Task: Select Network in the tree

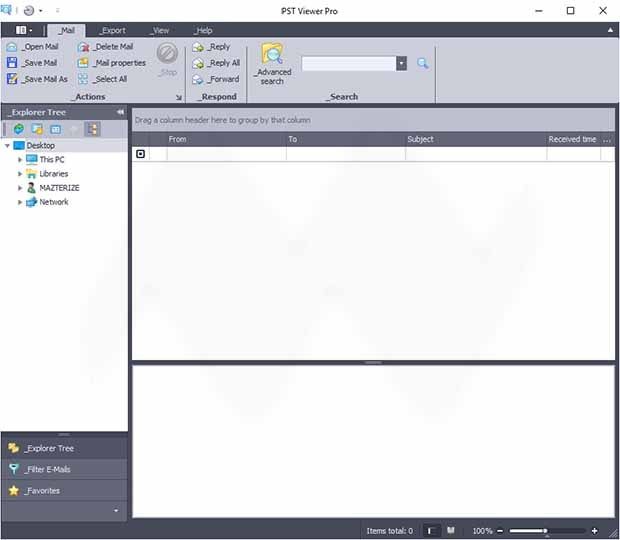Action: click(54, 202)
